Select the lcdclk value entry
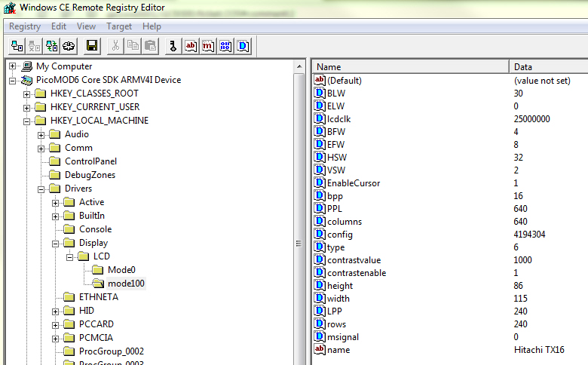Image resolution: width=588 pixels, height=365 pixels. click(342, 119)
